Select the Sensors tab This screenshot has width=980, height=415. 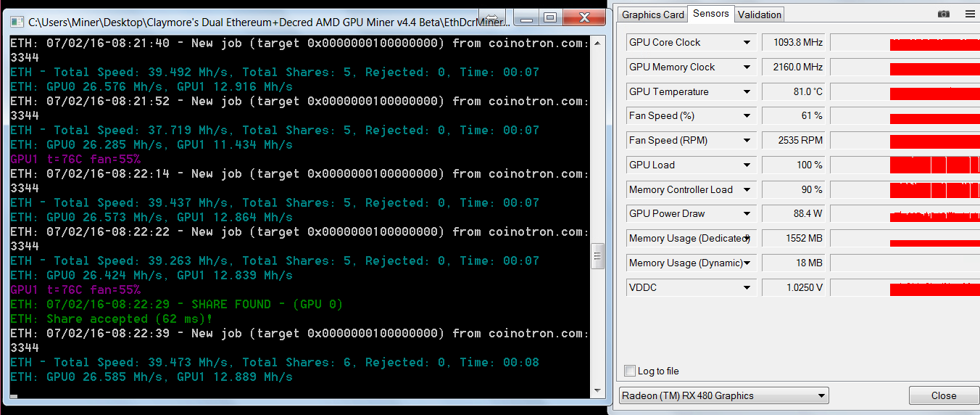click(711, 13)
